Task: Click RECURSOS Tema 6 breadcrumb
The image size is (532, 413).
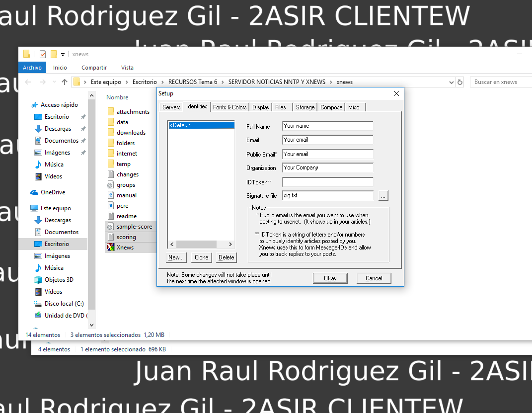Action: [x=193, y=82]
